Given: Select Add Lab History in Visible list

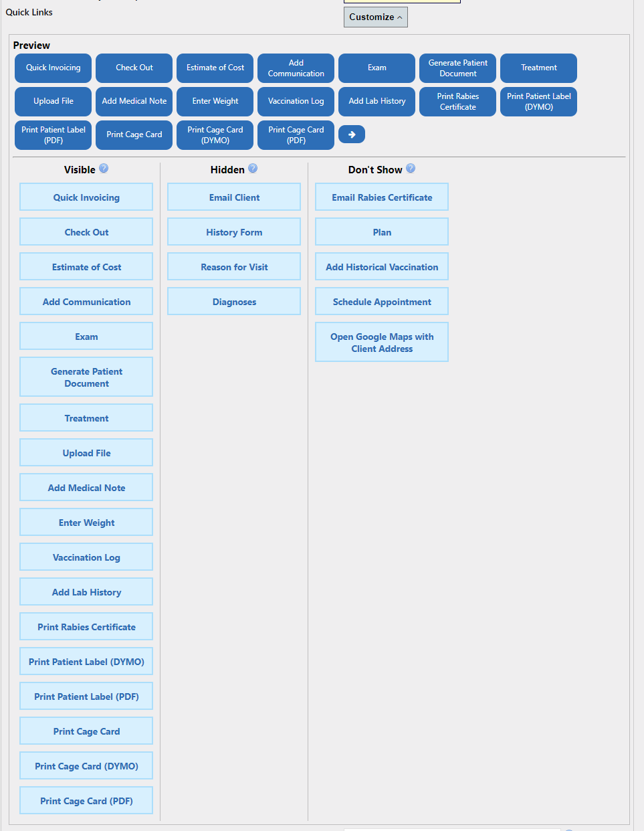Looking at the screenshot, I should coord(86,592).
